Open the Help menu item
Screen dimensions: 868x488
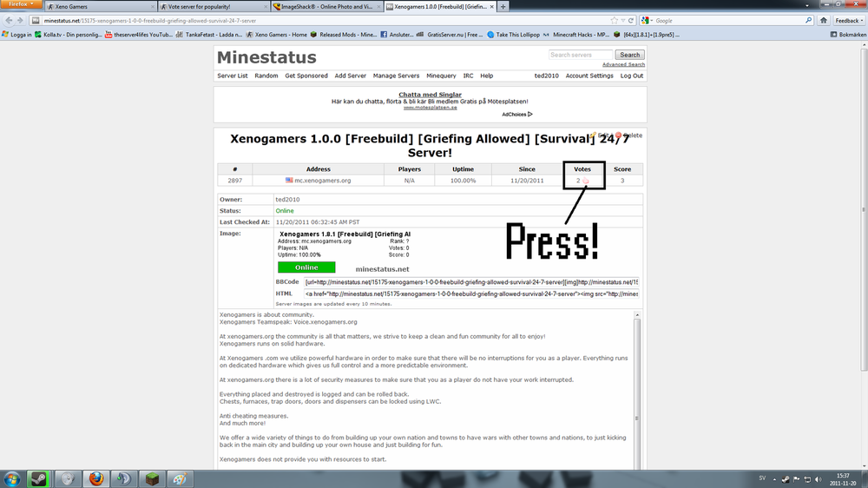pos(487,76)
